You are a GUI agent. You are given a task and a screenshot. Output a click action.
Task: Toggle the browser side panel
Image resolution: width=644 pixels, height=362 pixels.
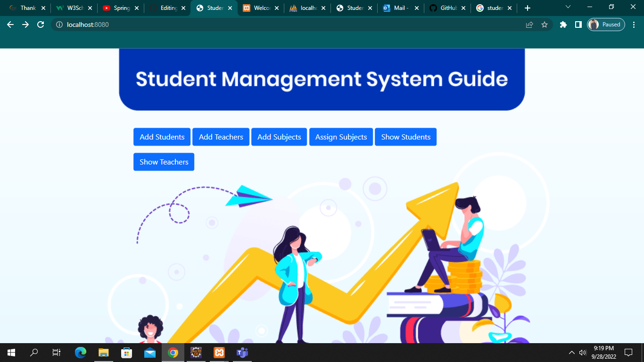pyautogui.click(x=578, y=25)
